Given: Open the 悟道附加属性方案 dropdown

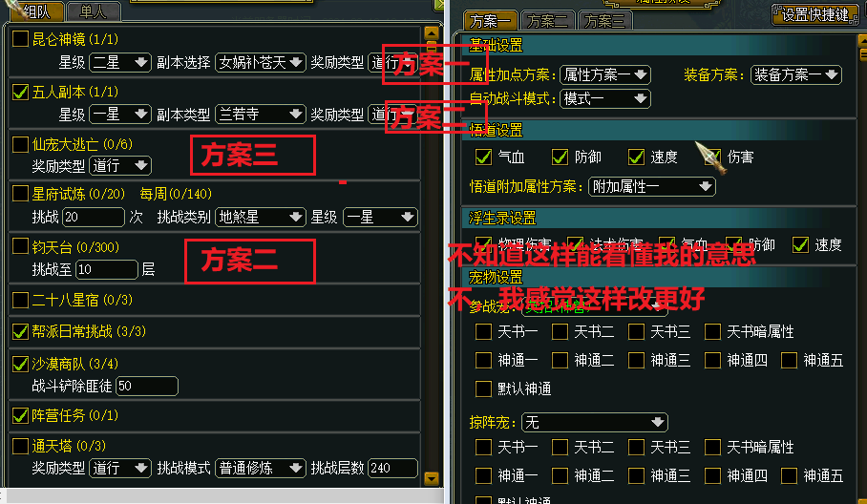Looking at the screenshot, I should click(x=652, y=187).
